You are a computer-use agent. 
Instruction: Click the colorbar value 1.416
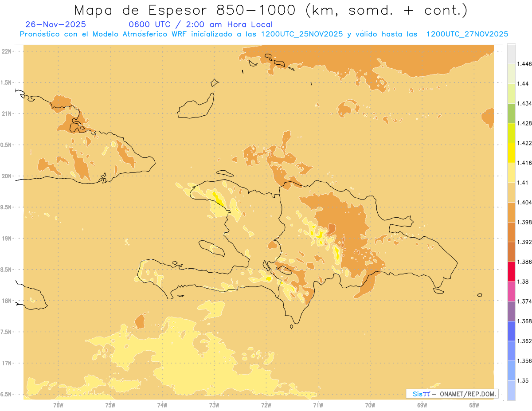click(x=525, y=163)
